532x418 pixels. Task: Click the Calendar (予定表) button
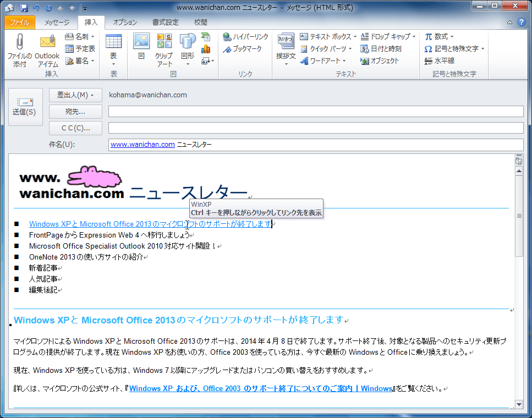click(80, 48)
